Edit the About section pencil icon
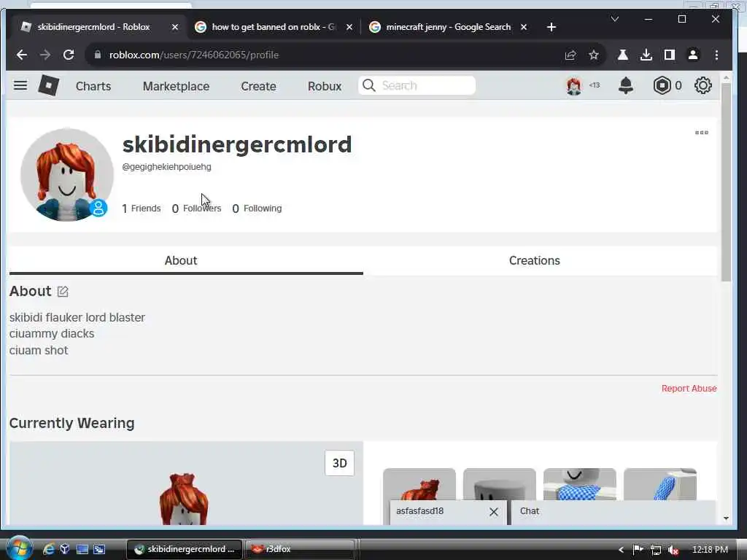This screenshot has width=747, height=560. 63,292
